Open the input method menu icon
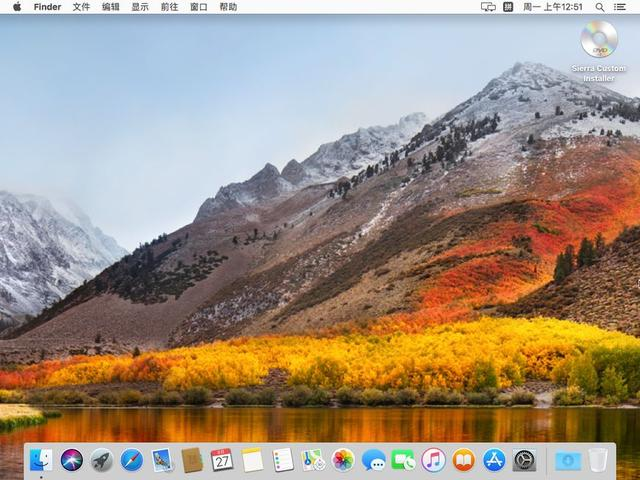Screen dimensions: 640x480 tap(508, 7)
